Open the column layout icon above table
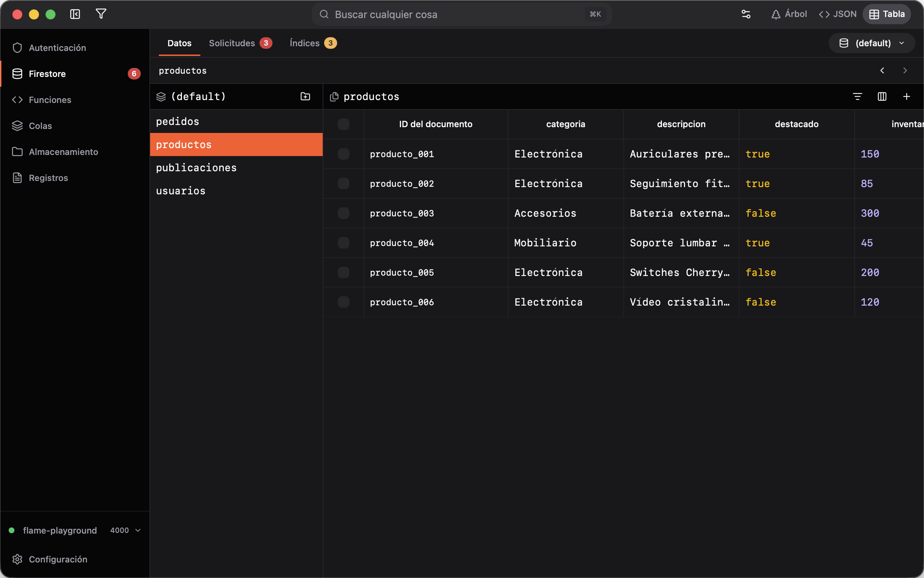924x578 pixels. 882,96
